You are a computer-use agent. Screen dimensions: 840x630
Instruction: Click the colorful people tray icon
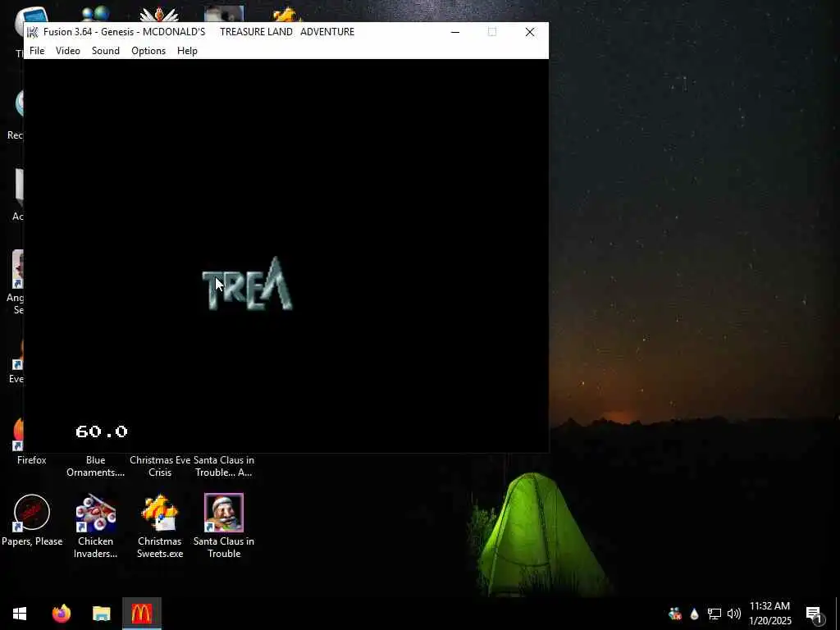pos(675,614)
